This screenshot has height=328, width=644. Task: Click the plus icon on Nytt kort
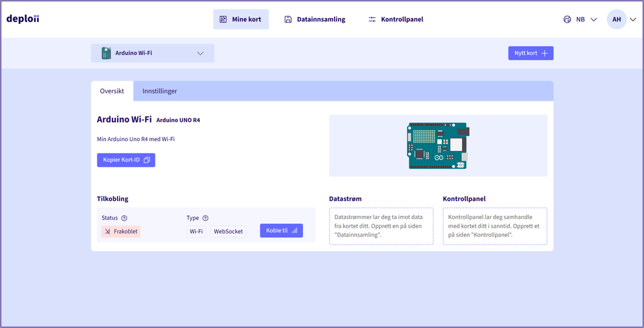click(x=545, y=53)
